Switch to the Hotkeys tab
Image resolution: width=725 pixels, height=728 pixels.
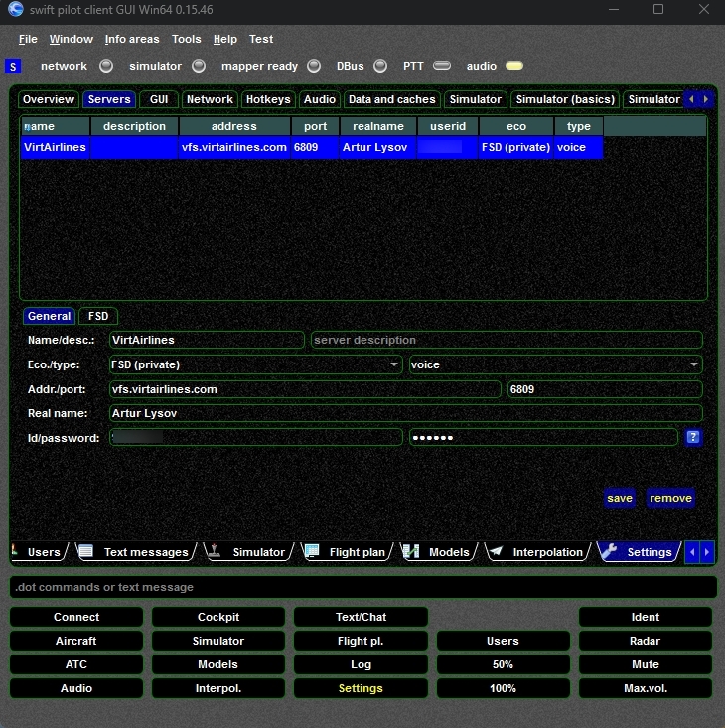pyautogui.click(x=268, y=99)
